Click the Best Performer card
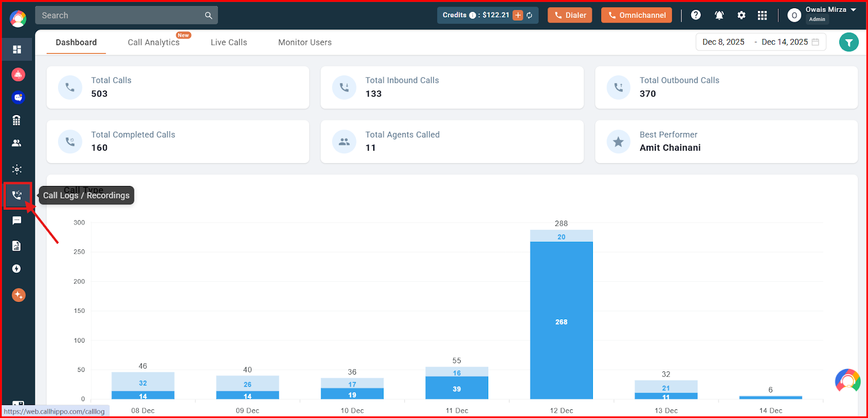 click(x=726, y=142)
